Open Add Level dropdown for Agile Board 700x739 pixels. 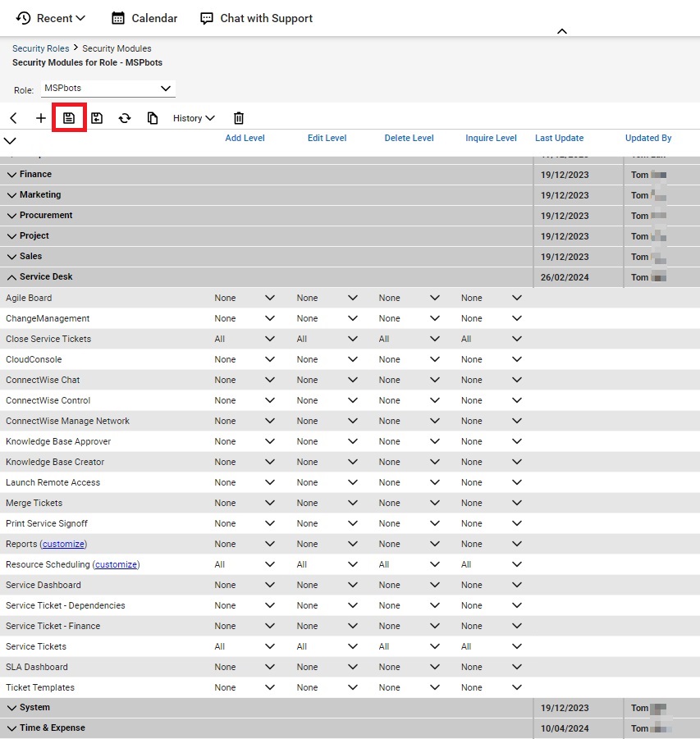click(245, 298)
